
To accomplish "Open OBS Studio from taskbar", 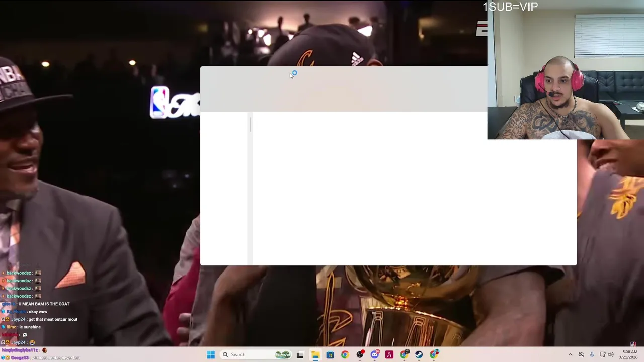I will 360,355.
